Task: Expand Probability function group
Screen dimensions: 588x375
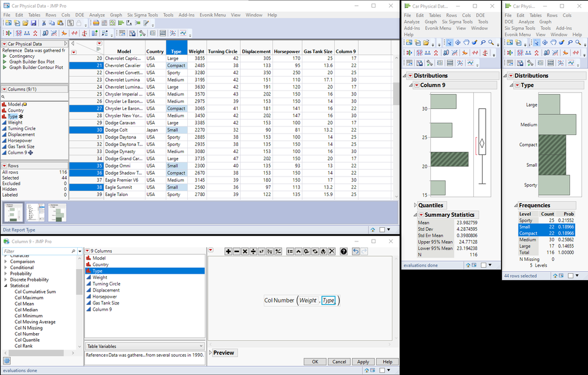Action: [x=6, y=273]
